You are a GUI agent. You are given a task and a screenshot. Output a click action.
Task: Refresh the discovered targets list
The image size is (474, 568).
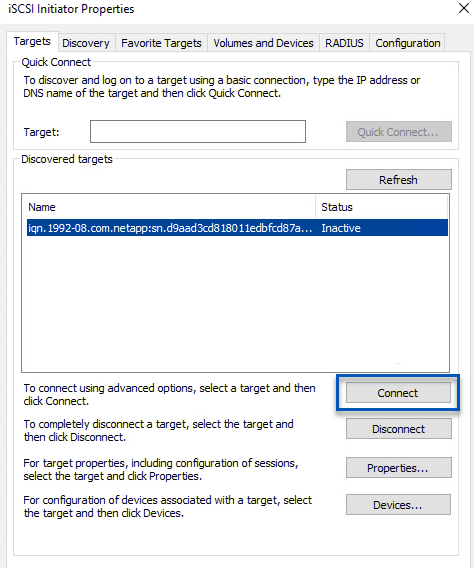(399, 180)
